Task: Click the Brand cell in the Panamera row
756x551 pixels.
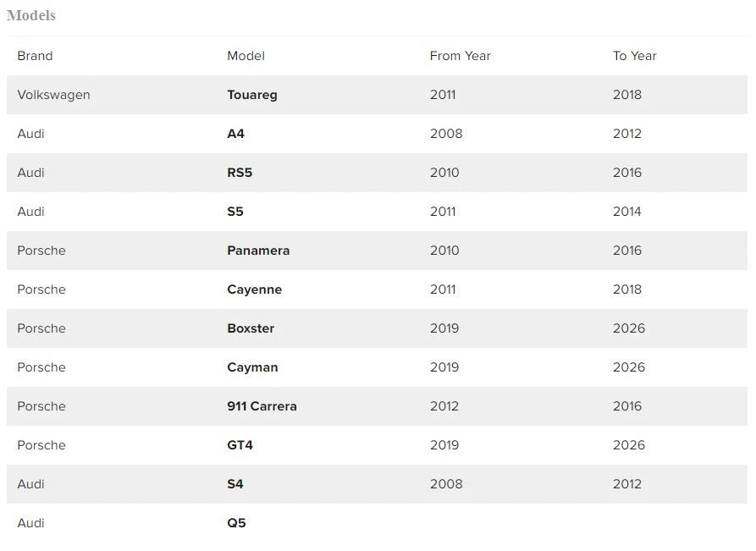Action: [41, 251]
